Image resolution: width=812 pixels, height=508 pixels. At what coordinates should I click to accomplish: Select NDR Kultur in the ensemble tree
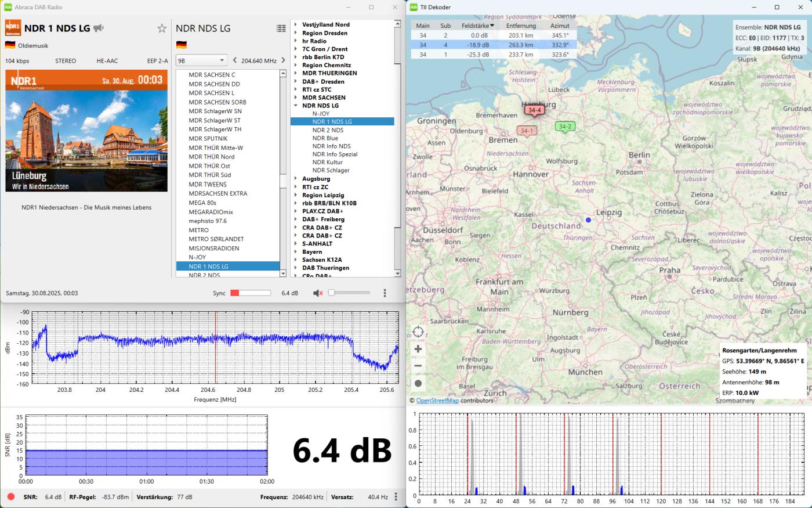(328, 163)
